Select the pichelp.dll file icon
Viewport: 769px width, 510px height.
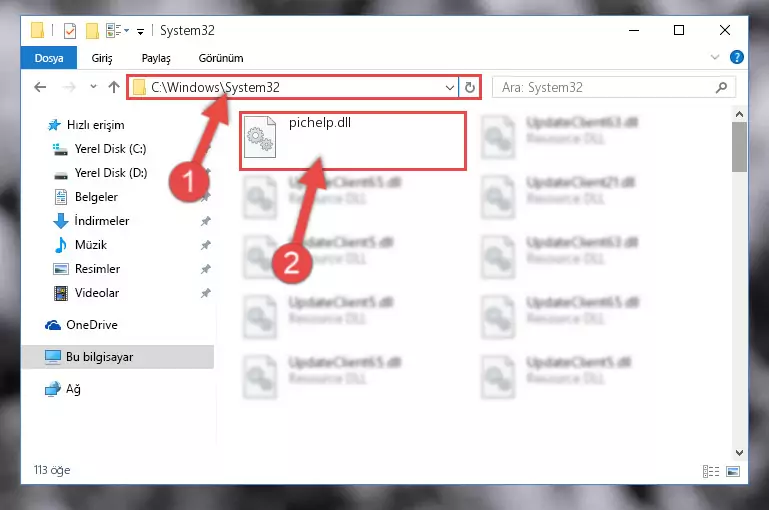coord(260,137)
